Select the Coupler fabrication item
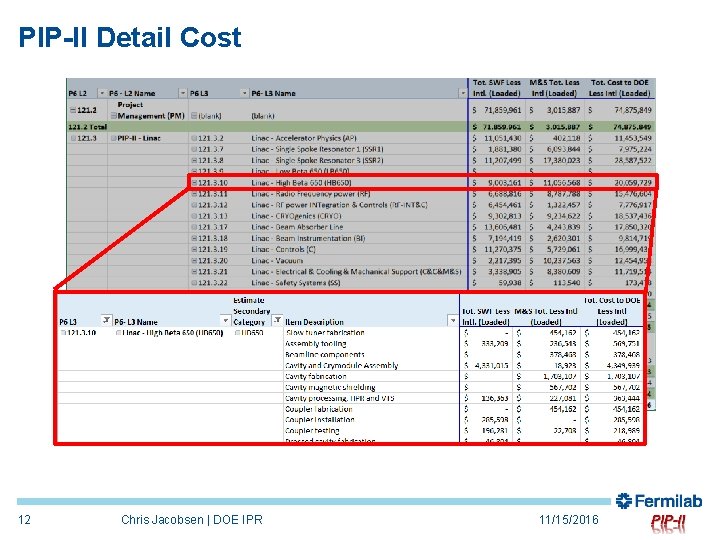This screenshot has width=720, height=540. pyautogui.click(x=319, y=409)
